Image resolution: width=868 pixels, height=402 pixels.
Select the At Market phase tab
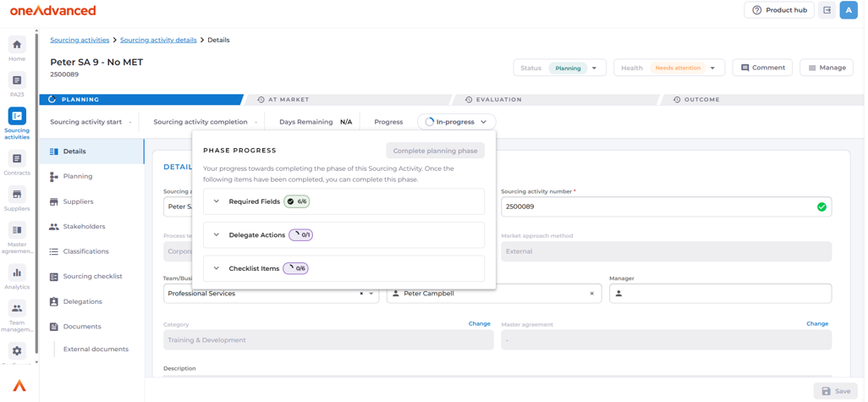pyautogui.click(x=349, y=100)
